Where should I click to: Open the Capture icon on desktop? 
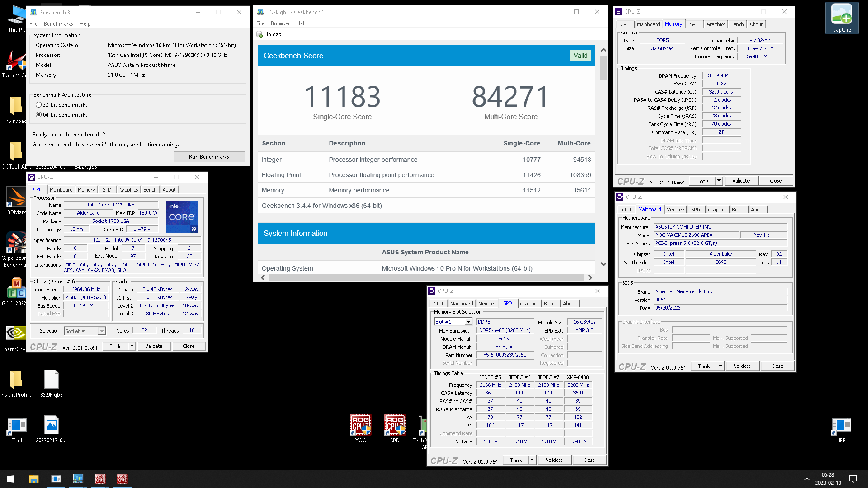841,18
